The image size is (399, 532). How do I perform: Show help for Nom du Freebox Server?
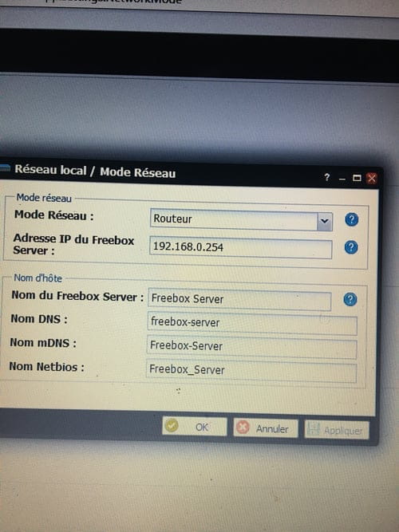(350, 299)
